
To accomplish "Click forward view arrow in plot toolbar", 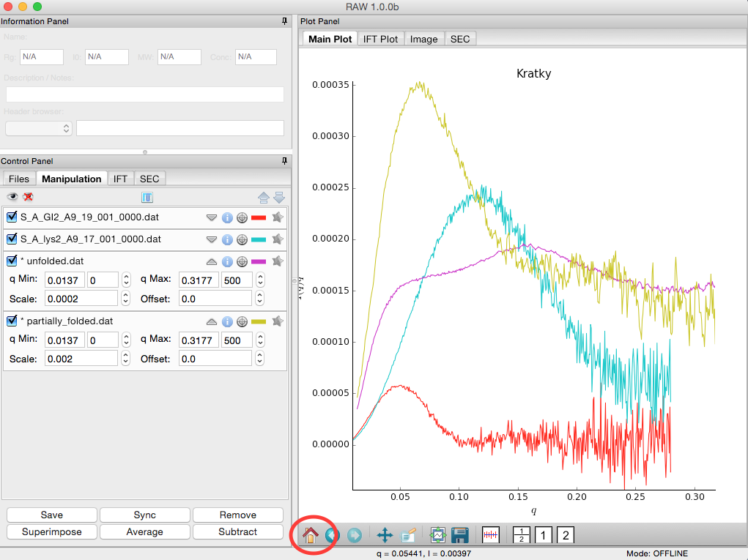I will [355, 535].
